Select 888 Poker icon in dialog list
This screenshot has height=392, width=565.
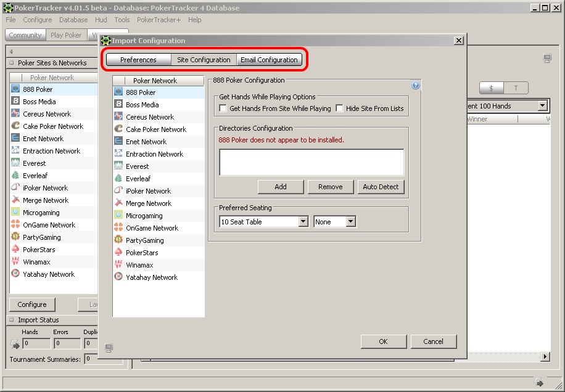click(118, 92)
